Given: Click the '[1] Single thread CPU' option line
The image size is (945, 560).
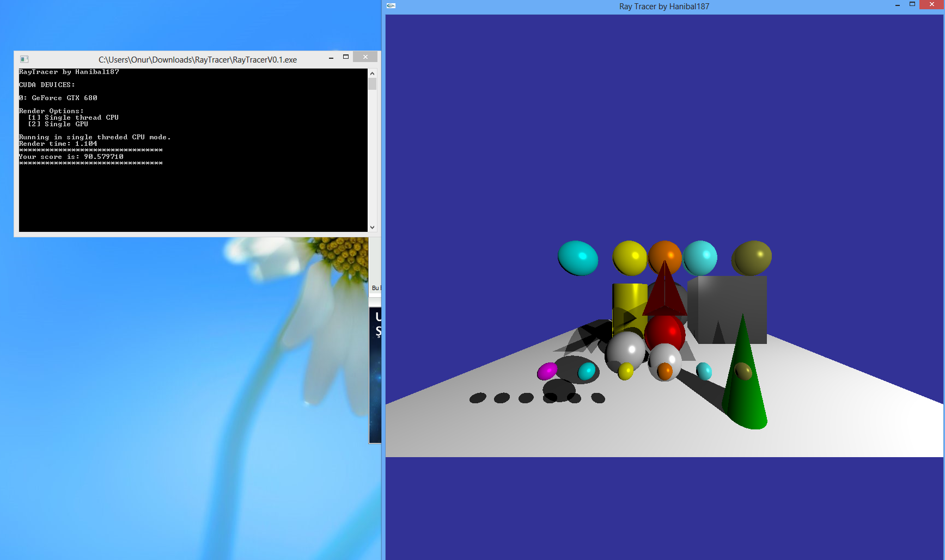Looking at the screenshot, I should pyautogui.click(x=73, y=118).
